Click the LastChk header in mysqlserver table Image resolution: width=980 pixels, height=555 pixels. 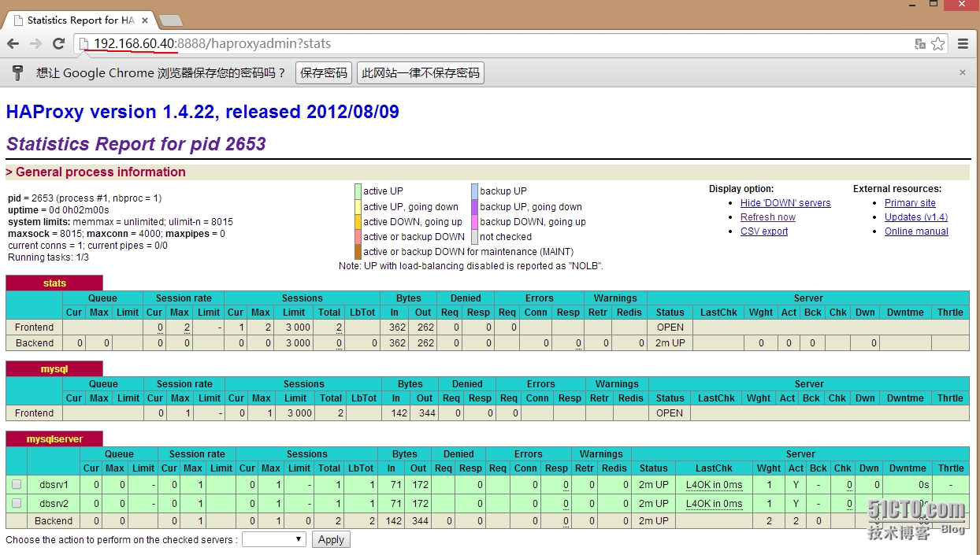(715, 468)
